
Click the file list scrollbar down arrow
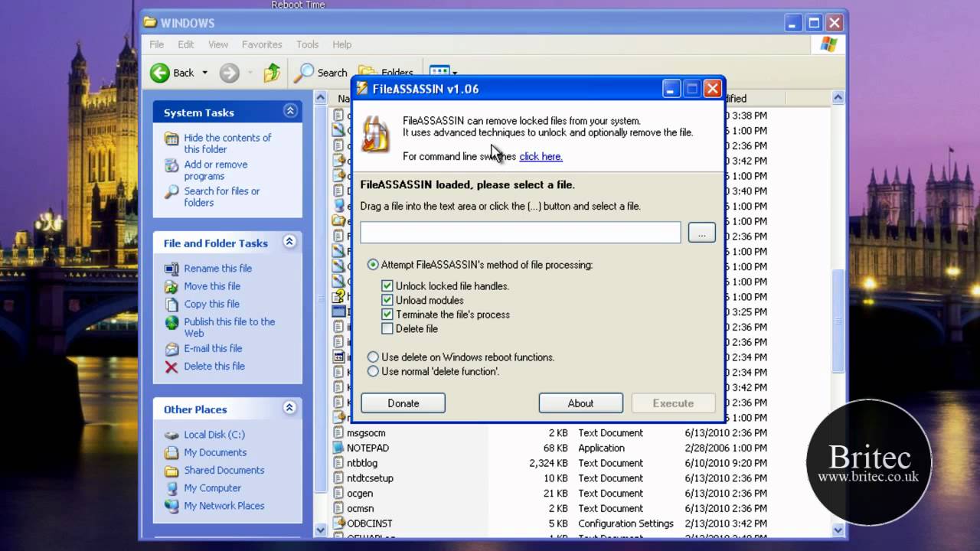838,530
